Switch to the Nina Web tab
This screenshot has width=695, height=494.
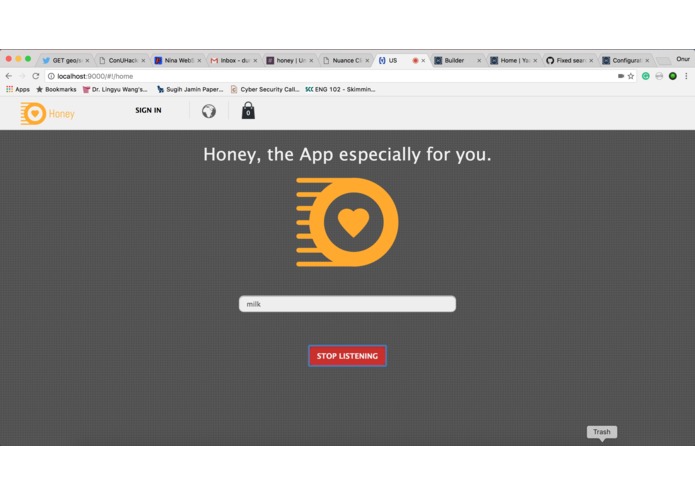pos(177,60)
